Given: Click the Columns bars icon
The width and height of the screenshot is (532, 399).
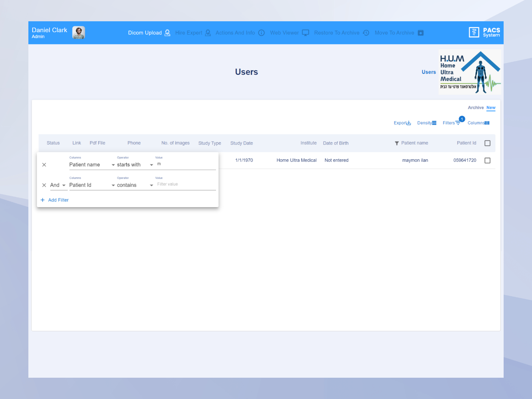Looking at the screenshot, I should 487,123.
